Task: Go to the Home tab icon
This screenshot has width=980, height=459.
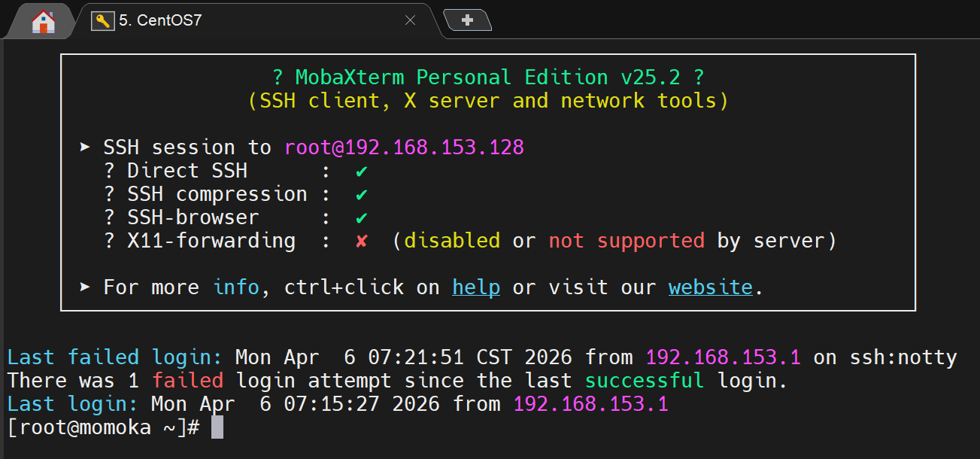Action: click(44, 21)
